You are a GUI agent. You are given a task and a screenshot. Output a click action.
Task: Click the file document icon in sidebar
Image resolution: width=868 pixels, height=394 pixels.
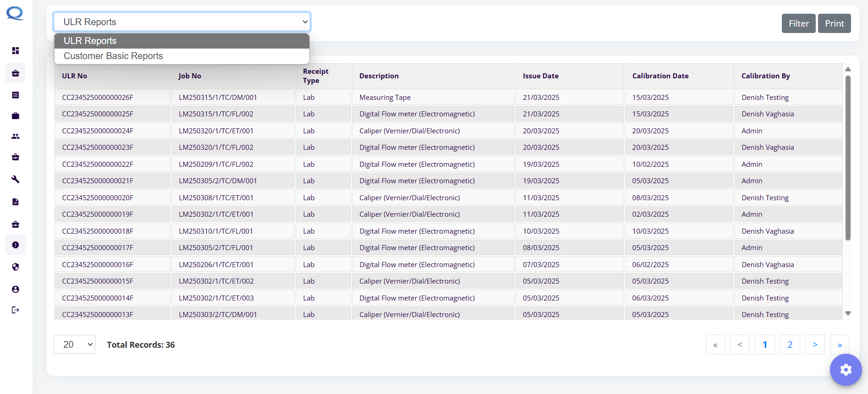[x=16, y=202]
